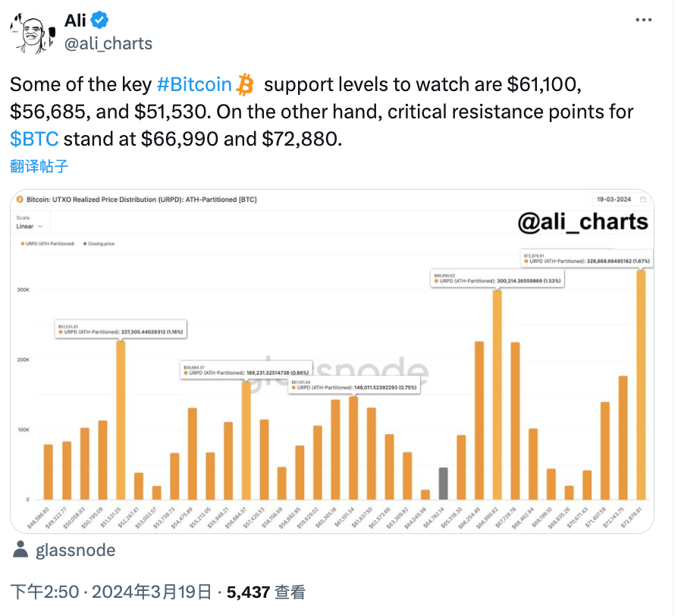The height and width of the screenshot is (616, 684).
Task: Open the glassnode source link
Action: [75, 550]
